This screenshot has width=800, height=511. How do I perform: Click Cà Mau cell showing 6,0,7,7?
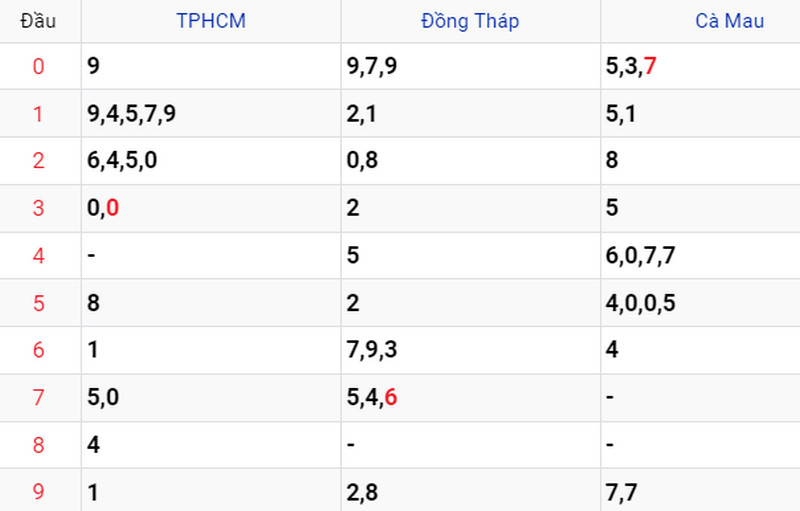pos(640,256)
